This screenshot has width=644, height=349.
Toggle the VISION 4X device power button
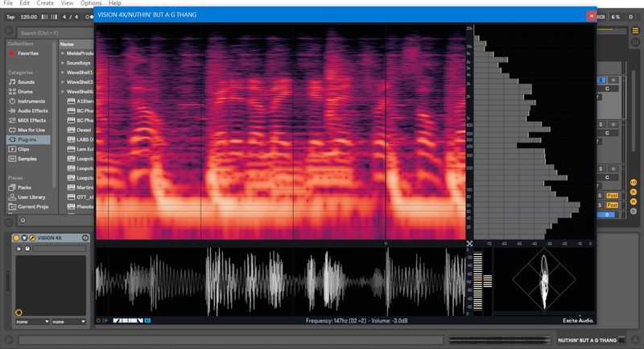pos(16,239)
